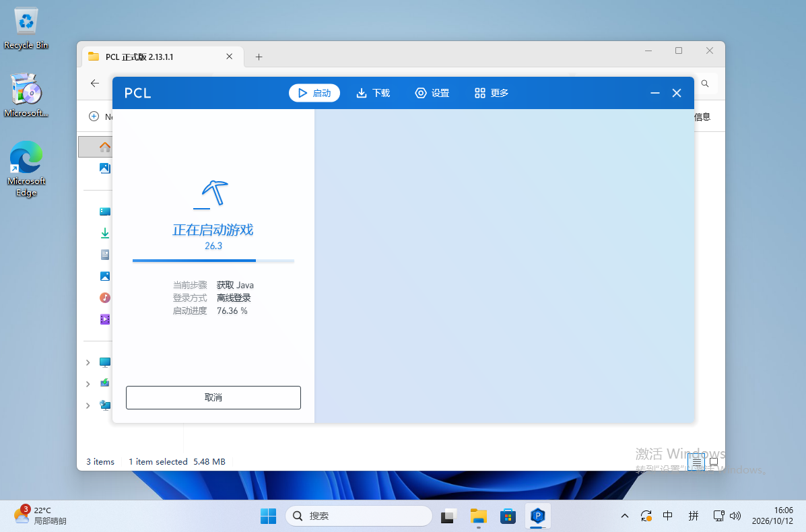The height and width of the screenshot is (532, 806).
Task: Click the 取消 button to cancel launch
Action: [x=213, y=397]
